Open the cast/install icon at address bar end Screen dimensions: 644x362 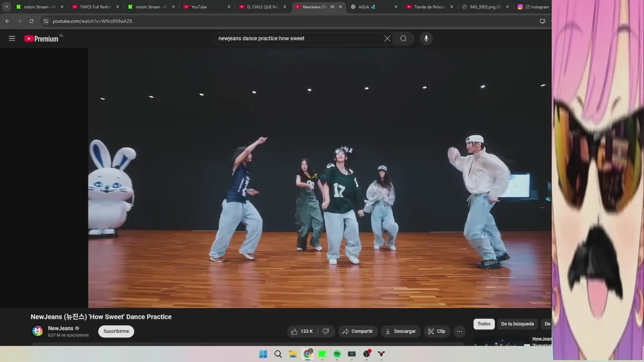(x=542, y=21)
